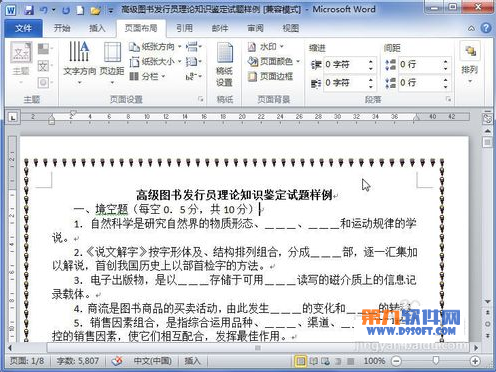The image size is (496, 372).
Task: Select the Web Layout view button
Action: tap(326, 361)
